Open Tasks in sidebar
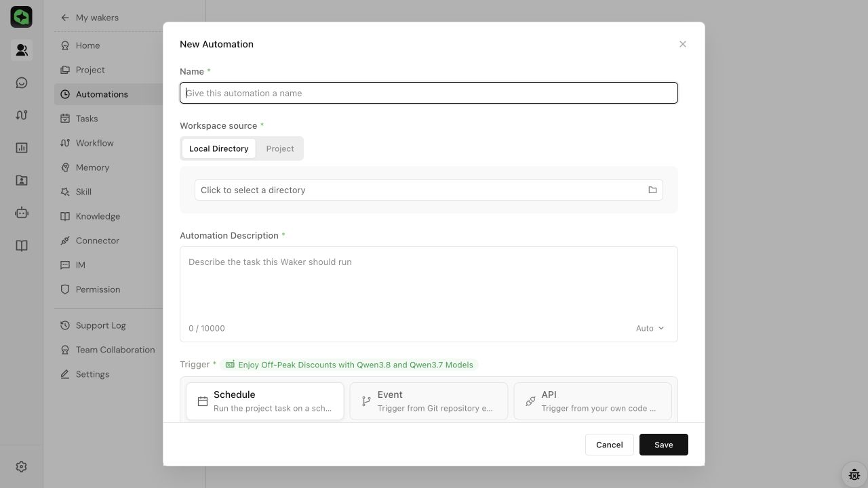868x488 pixels. 108,119
